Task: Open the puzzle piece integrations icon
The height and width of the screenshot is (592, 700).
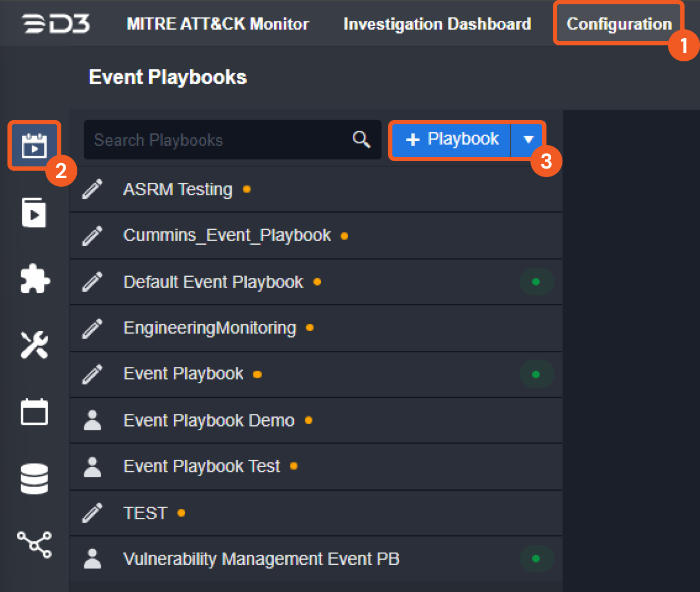Action: click(x=35, y=278)
